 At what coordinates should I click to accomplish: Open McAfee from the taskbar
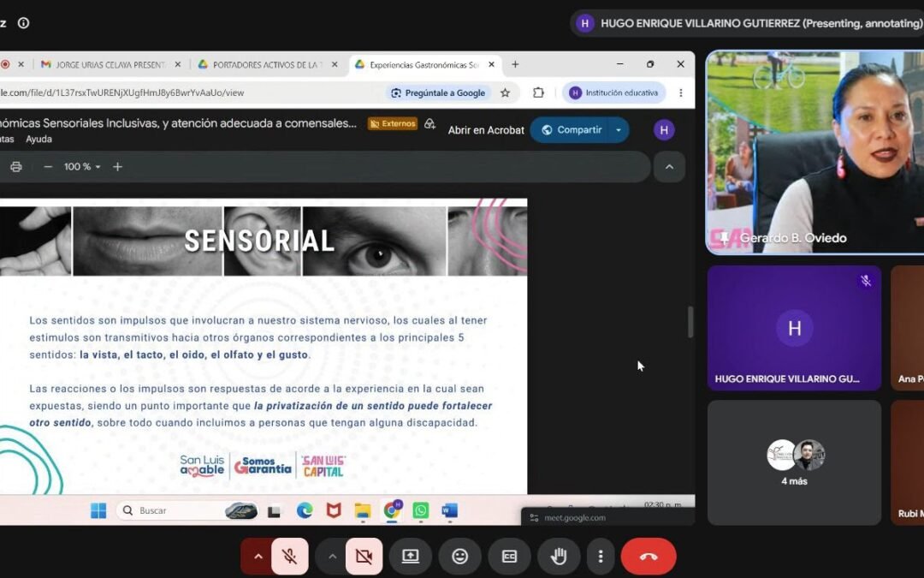(x=334, y=510)
